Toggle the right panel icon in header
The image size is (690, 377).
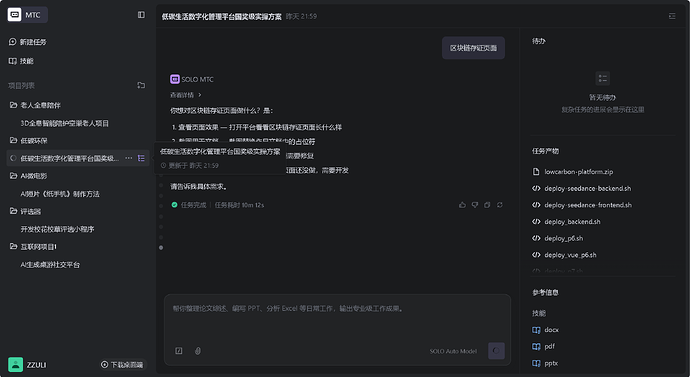pos(672,16)
